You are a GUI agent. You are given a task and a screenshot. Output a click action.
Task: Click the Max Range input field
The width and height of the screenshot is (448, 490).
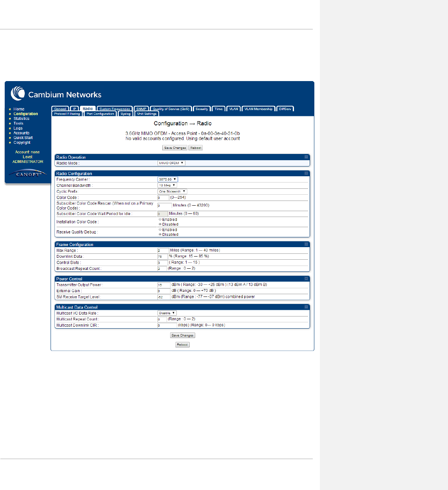163,250
